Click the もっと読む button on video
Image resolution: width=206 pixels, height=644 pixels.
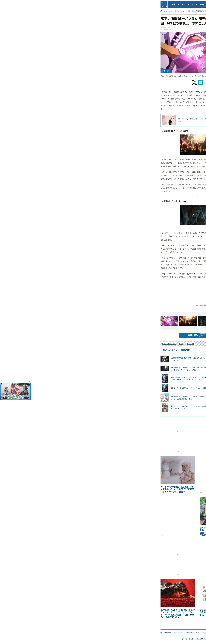24,385
